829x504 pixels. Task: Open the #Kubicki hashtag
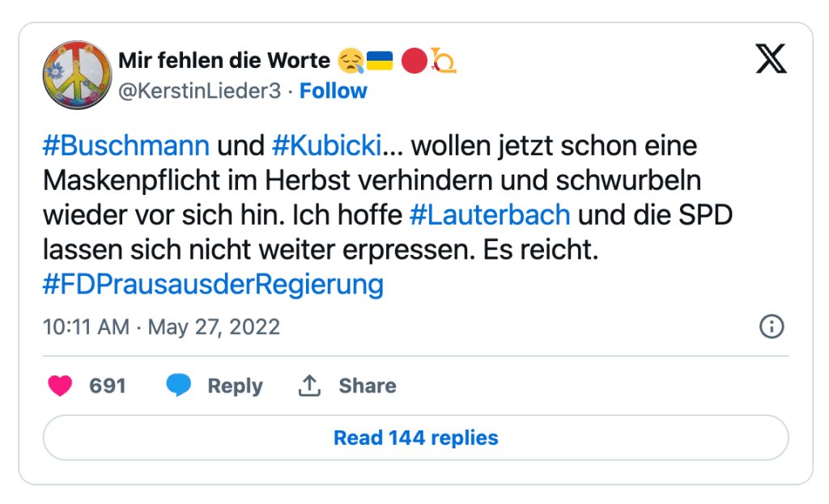pyautogui.click(x=327, y=146)
